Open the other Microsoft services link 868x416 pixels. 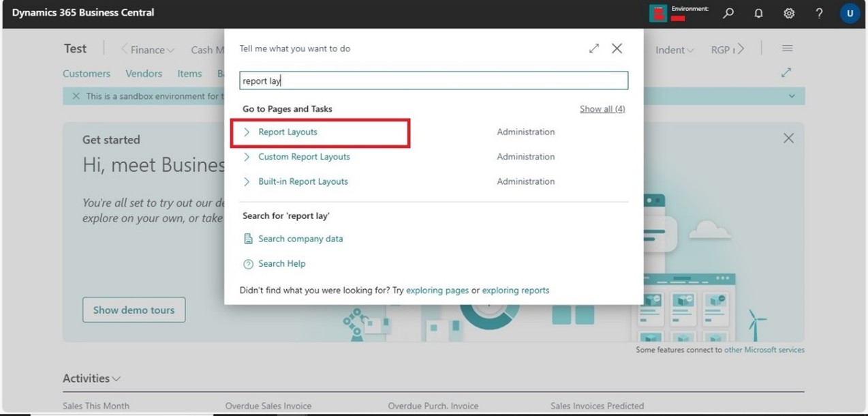[764, 350]
